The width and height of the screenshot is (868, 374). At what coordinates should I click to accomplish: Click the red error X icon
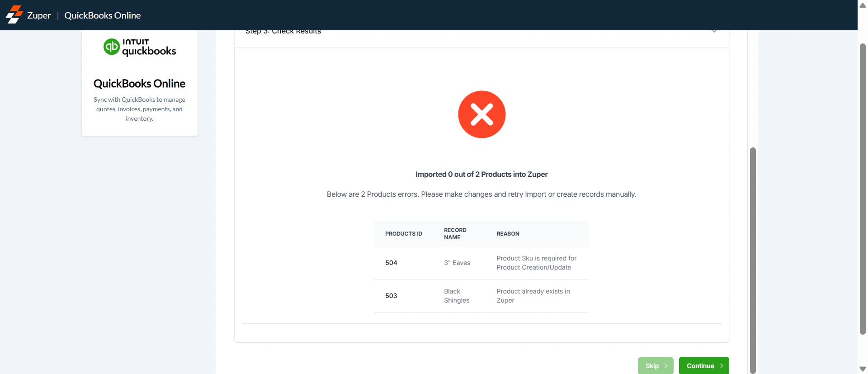(x=481, y=114)
